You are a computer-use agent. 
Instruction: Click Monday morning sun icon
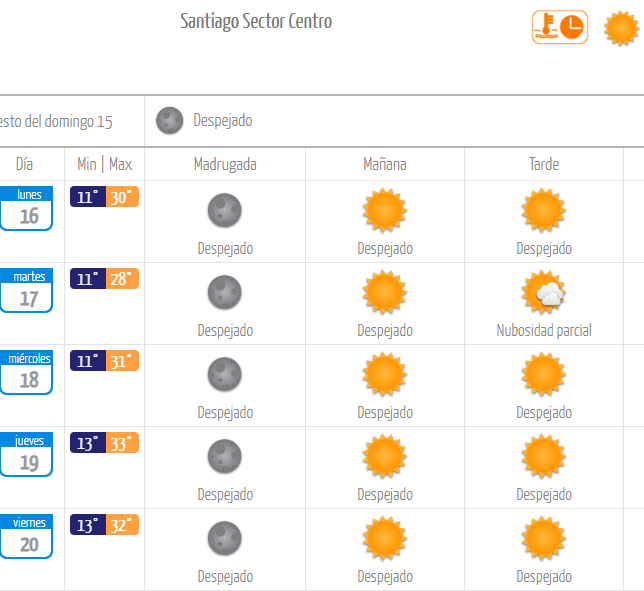[384, 210]
